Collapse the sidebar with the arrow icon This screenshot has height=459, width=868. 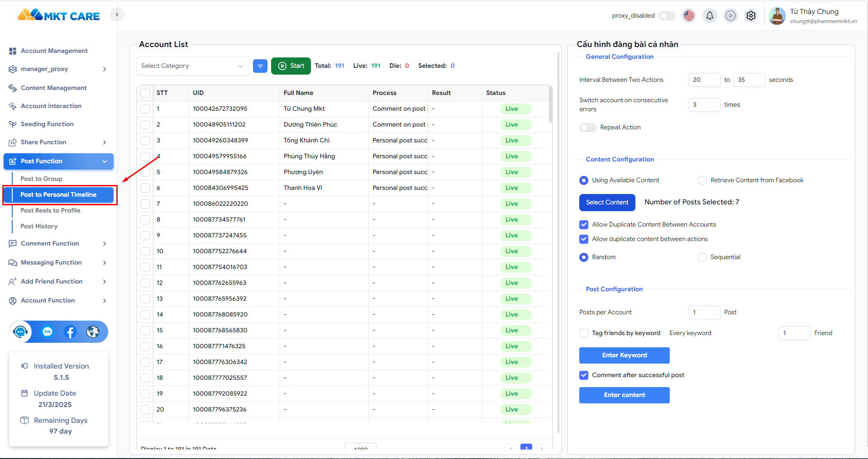pos(117,14)
